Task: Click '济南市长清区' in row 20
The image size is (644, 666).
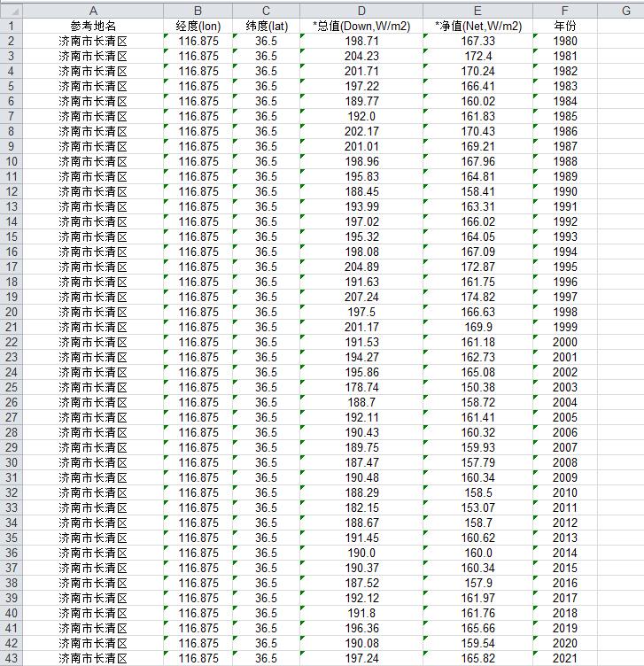Action: point(93,312)
